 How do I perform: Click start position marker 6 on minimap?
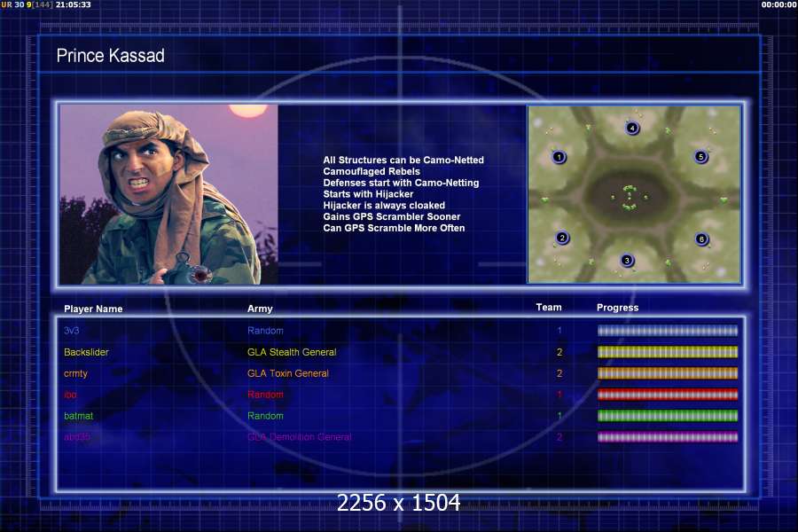pos(702,239)
